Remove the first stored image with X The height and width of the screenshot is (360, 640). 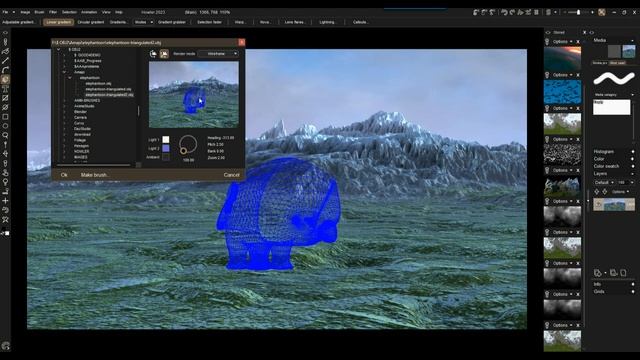578,42
